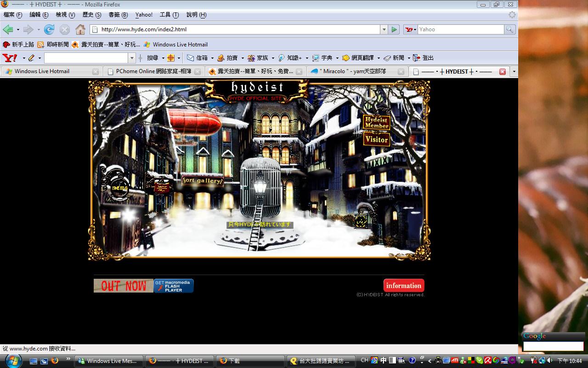Go to the Home page icon
Image resolution: width=588 pixels, height=368 pixels.
point(80,29)
